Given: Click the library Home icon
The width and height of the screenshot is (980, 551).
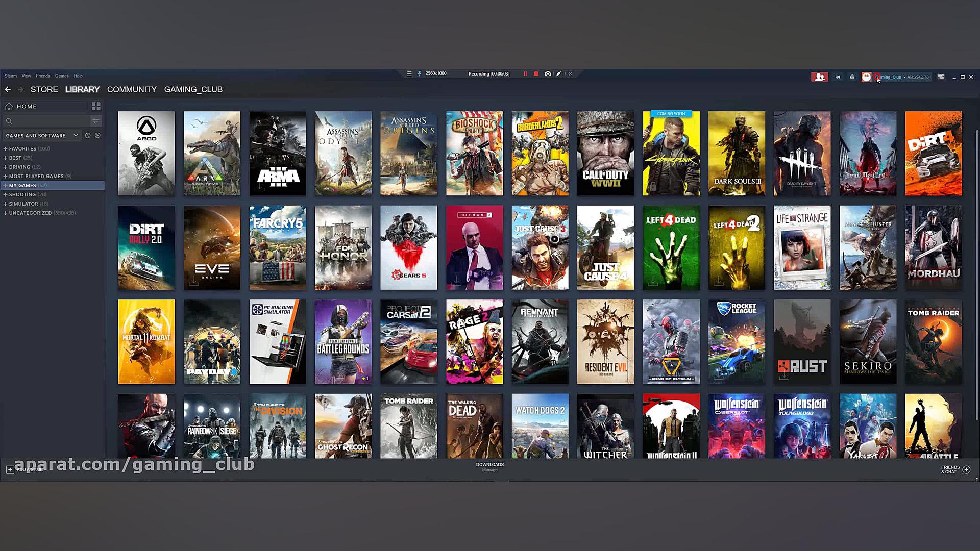Looking at the screenshot, I should (x=9, y=106).
